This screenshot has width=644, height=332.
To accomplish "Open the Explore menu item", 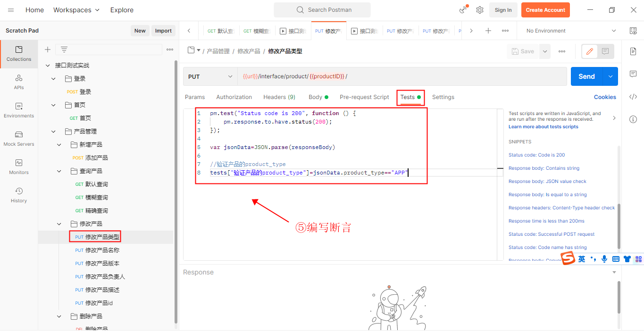I will coord(122,10).
